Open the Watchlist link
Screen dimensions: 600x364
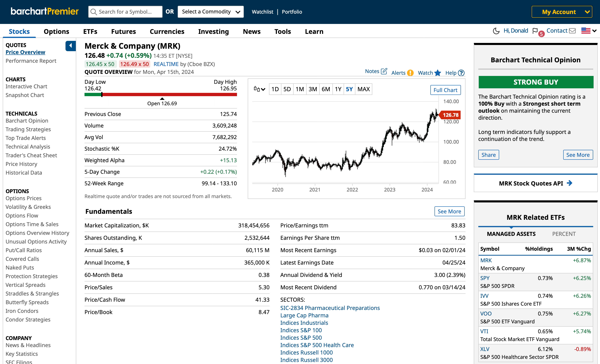tap(262, 12)
